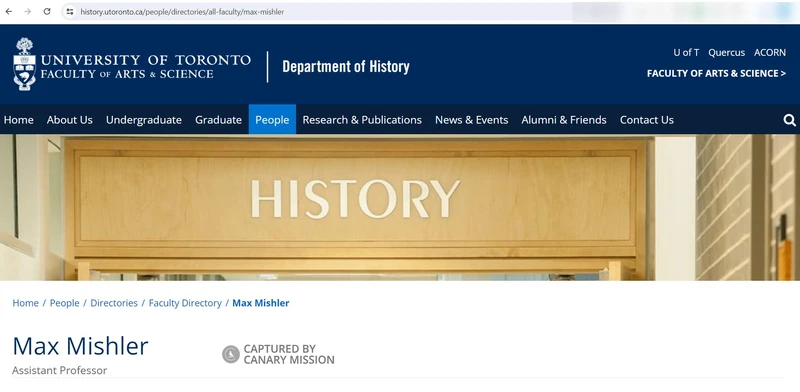This screenshot has width=800, height=392.
Task: Click the Max Mishler page heading
Action: click(x=80, y=346)
